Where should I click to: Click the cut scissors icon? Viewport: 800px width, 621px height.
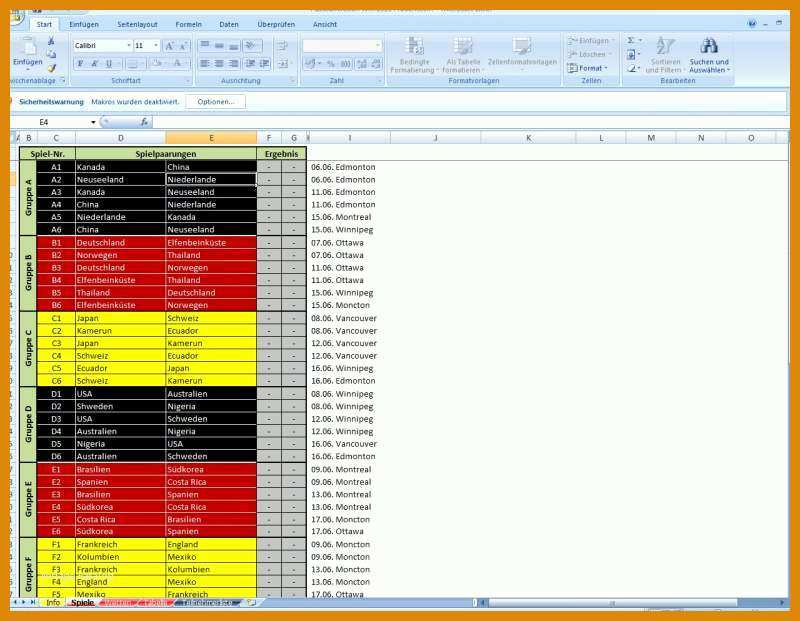[51, 41]
